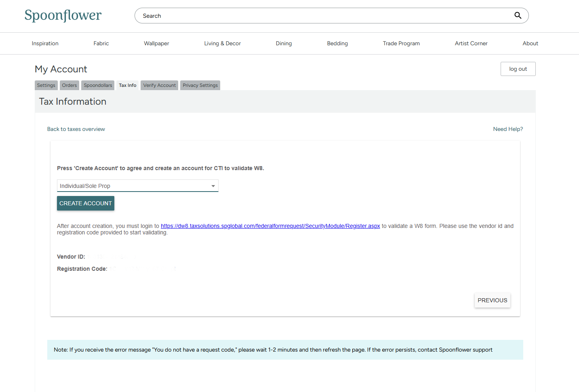This screenshot has width=579, height=392.
Task: Click the PREVIOUS button
Action: (492, 300)
